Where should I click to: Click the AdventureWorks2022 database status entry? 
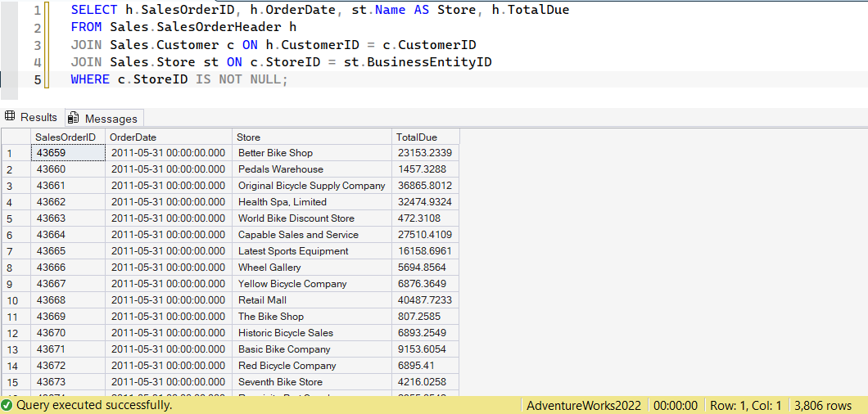click(x=584, y=405)
